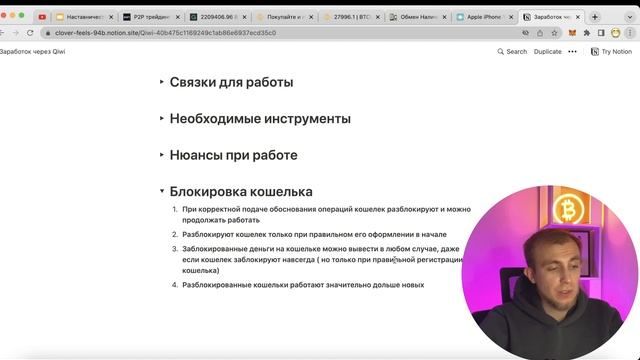This screenshot has width=640, height=360.
Task: Close the Покупайте и tab
Action: click(x=311, y=17)
